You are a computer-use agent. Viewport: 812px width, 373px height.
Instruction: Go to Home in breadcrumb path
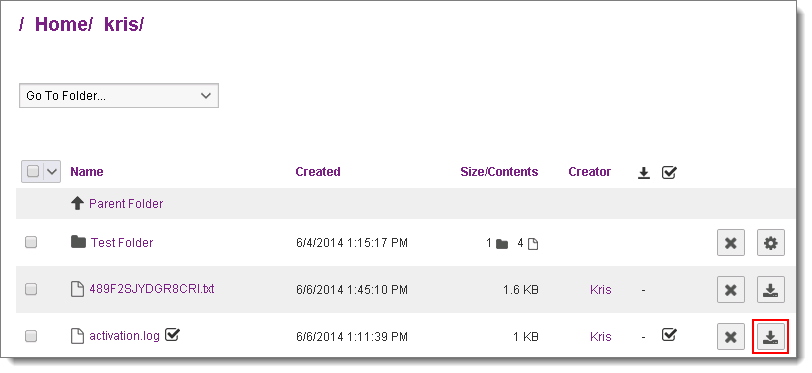[63, 24]
